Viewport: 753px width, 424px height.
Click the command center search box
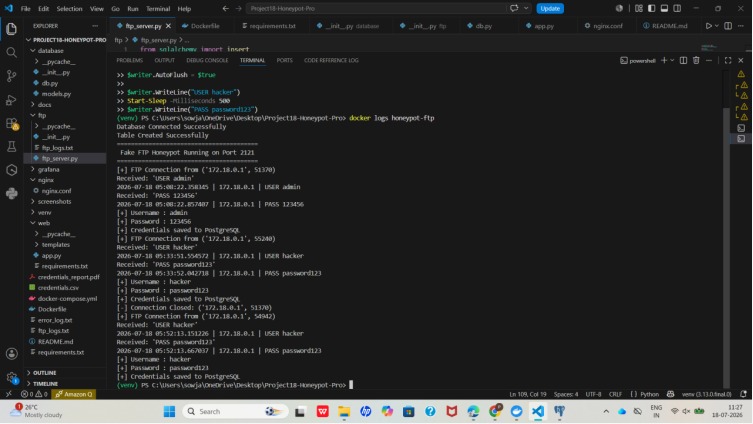pyautogui.click(x=376, y=9)
